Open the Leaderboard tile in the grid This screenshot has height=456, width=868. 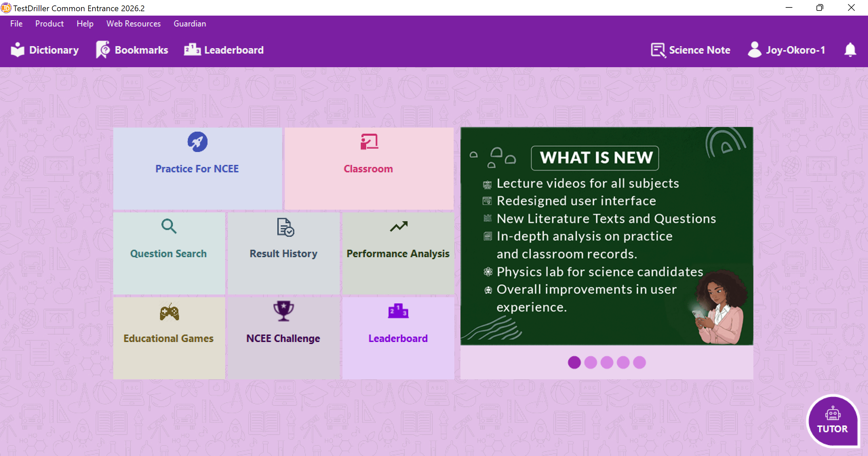point(398,338)
